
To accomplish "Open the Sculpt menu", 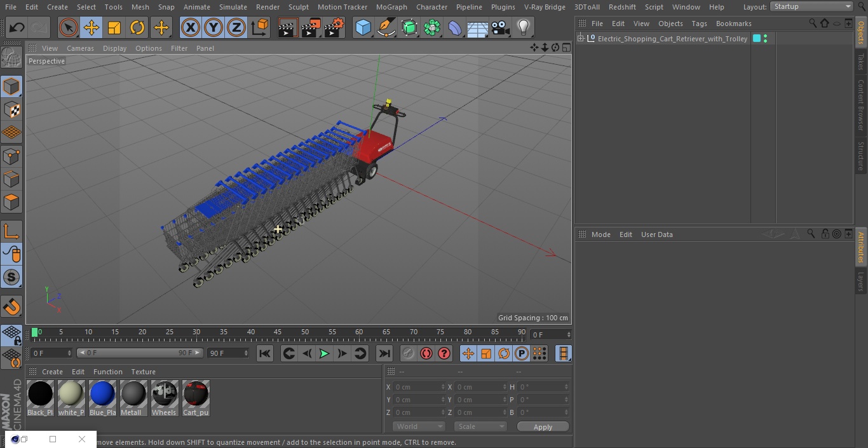I will point(298,7).
